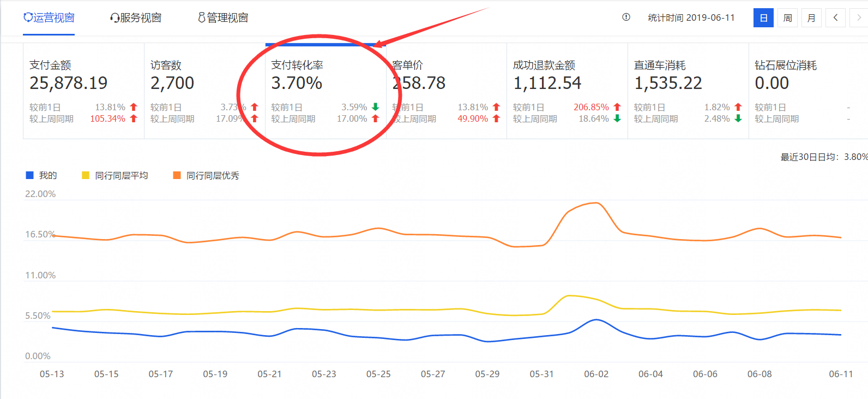868x399 pixels.
Task: Select 月 monthly period button
Action: [x=811, y=18]
